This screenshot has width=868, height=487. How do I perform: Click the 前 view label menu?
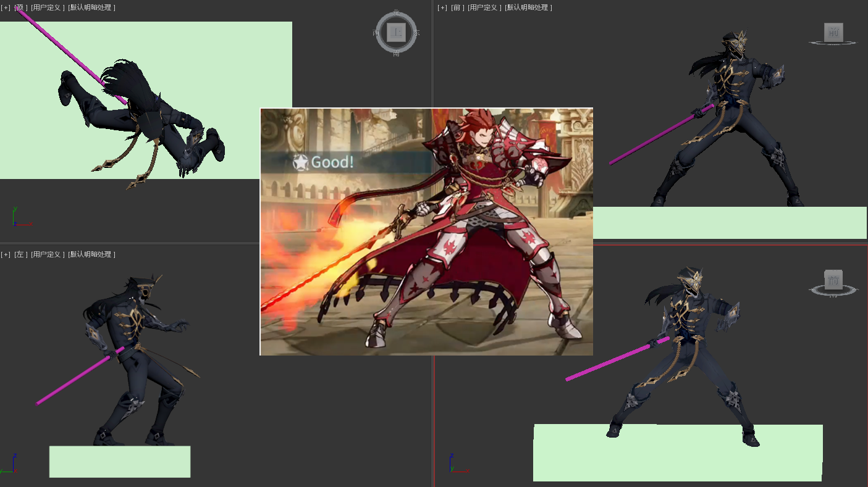[x=457, y=7]
